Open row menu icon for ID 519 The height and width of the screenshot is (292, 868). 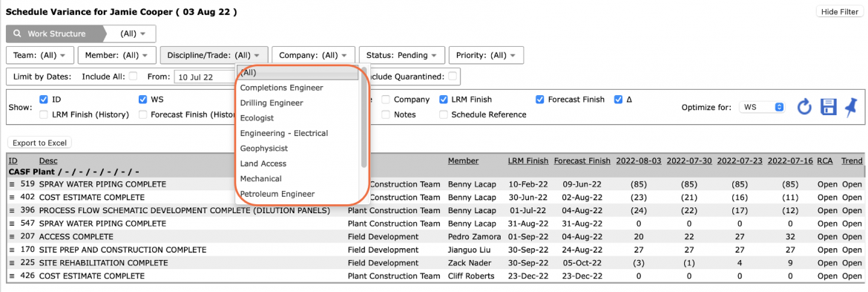[x=12, y=184]
